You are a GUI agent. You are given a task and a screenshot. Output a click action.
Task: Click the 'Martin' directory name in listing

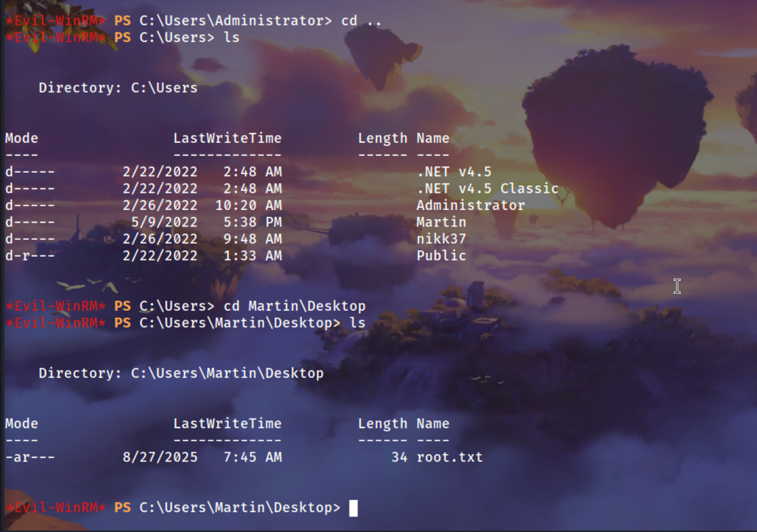[x=441, y=222]
